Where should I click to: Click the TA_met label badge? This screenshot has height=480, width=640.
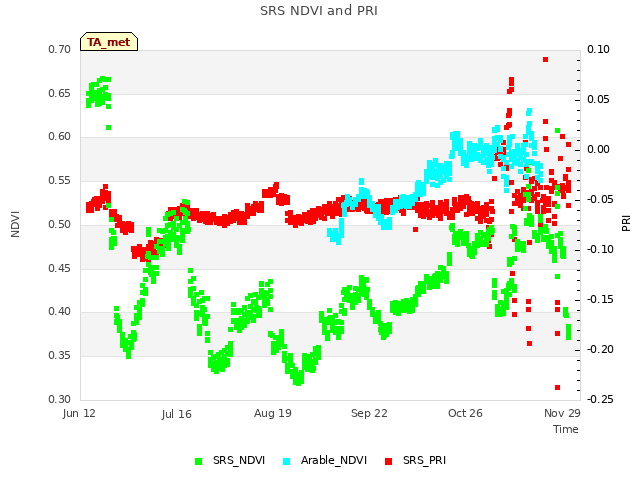tap(109, 42)
